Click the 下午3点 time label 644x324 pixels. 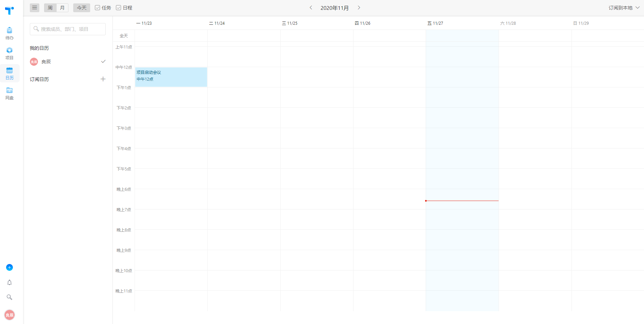click(x=124, y=128)
